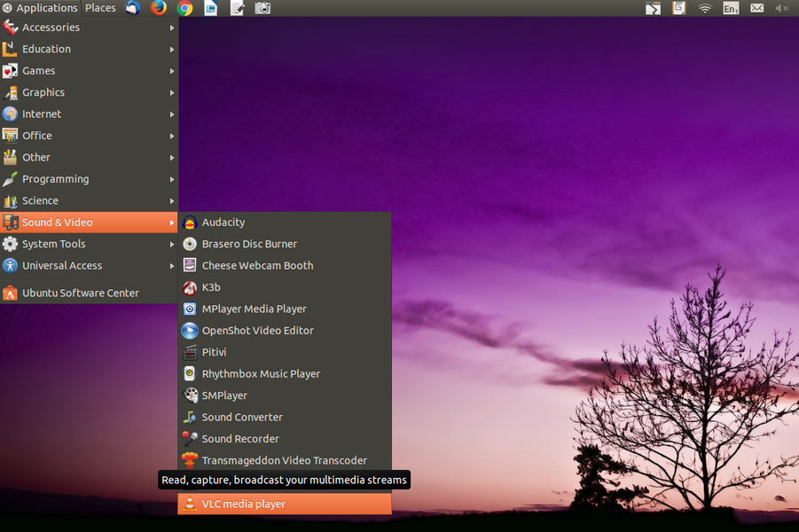799x532 pixels.
Task: Click the Transmageddon mushroom cloud icon
Action: click(x=190, y=460)
